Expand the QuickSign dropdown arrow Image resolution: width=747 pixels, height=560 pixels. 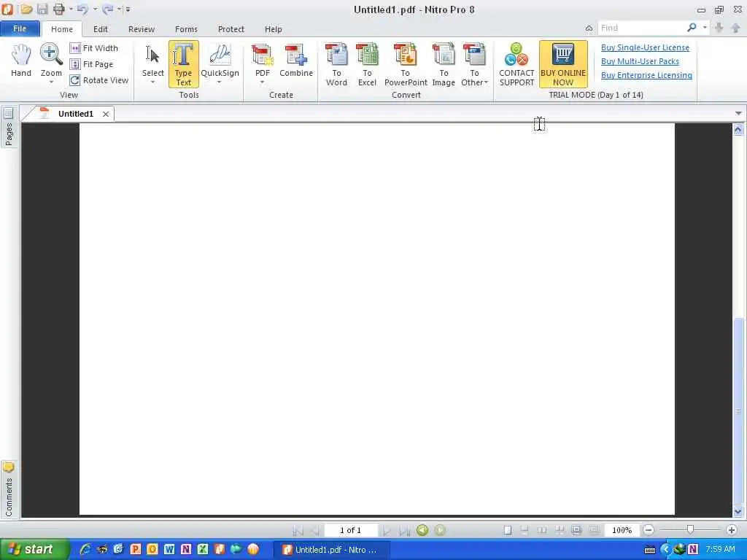[x=220, y=82]
